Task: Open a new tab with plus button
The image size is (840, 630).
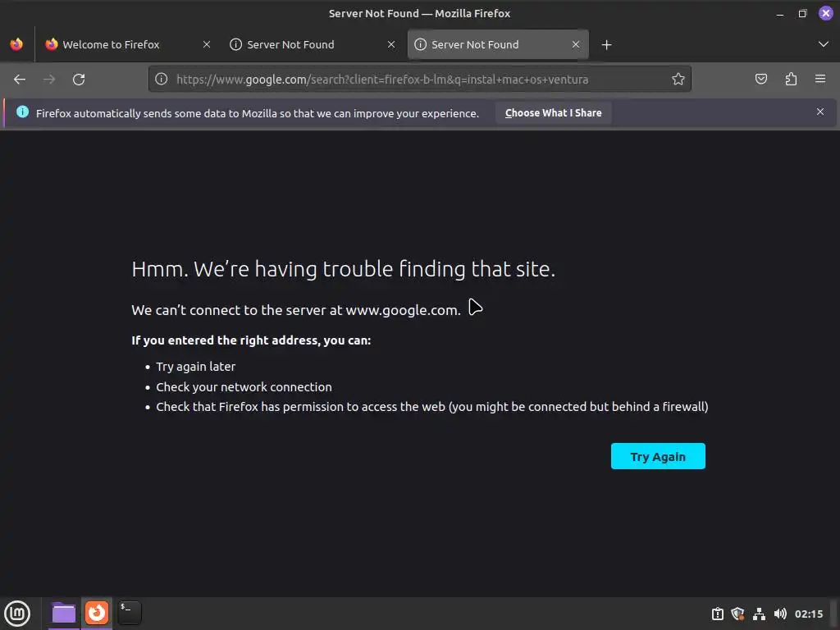Action: pyautogui.click(x=606, y=45)
